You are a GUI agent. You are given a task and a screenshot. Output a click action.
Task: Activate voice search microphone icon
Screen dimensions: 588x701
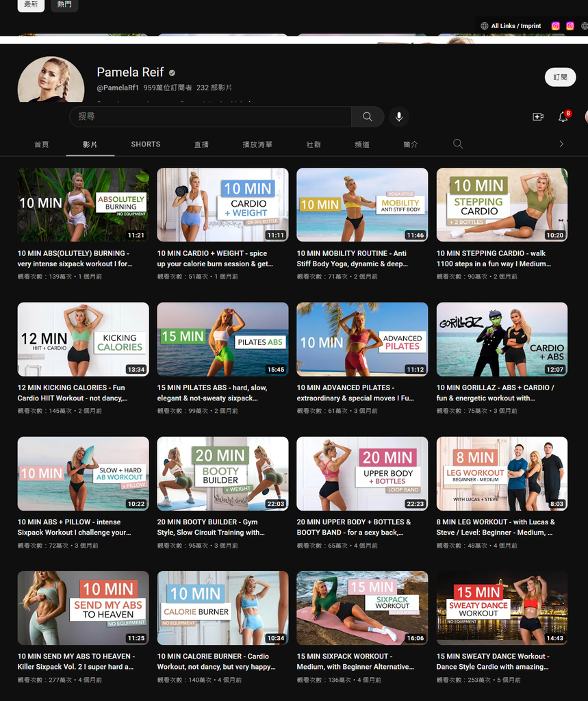[x=399, y=116]
